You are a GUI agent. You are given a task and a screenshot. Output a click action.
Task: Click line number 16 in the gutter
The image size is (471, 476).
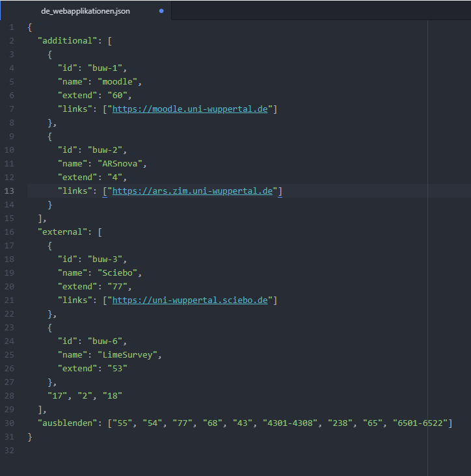[9, 232]
